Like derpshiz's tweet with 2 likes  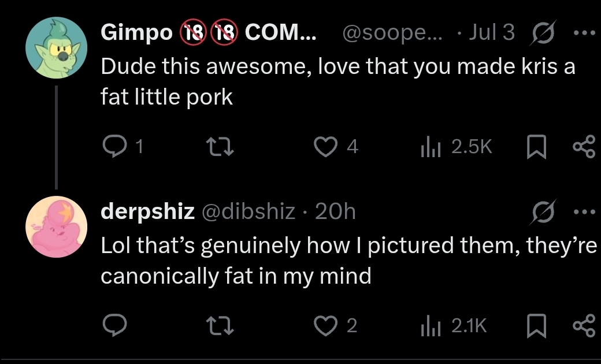point(325,326)
